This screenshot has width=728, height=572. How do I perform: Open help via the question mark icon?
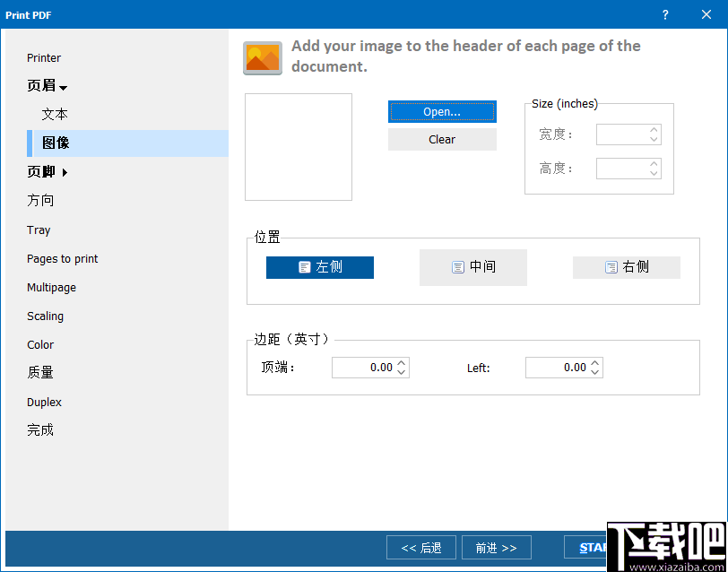[664, 15]
